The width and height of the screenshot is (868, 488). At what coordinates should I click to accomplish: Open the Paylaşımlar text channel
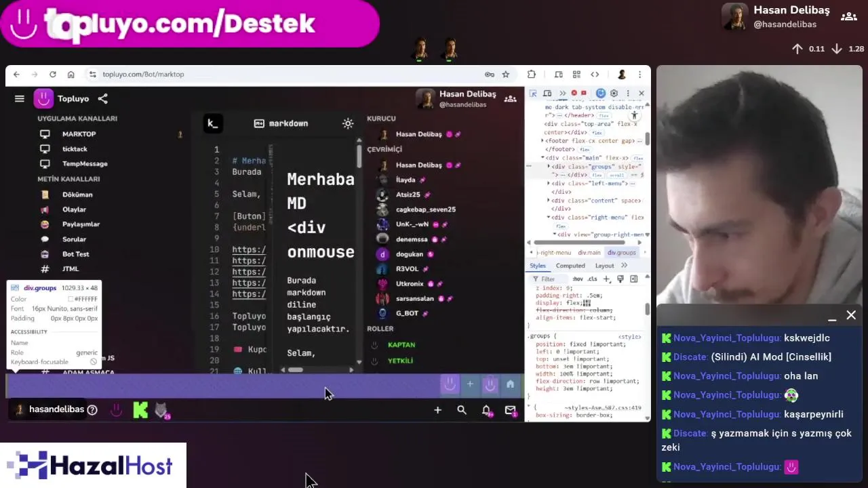(x=81, y=224)
